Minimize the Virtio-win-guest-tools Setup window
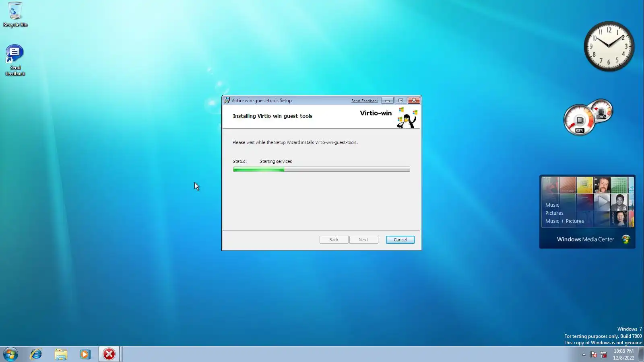This screenshot has height=362, width=644. tap(387, 101)
